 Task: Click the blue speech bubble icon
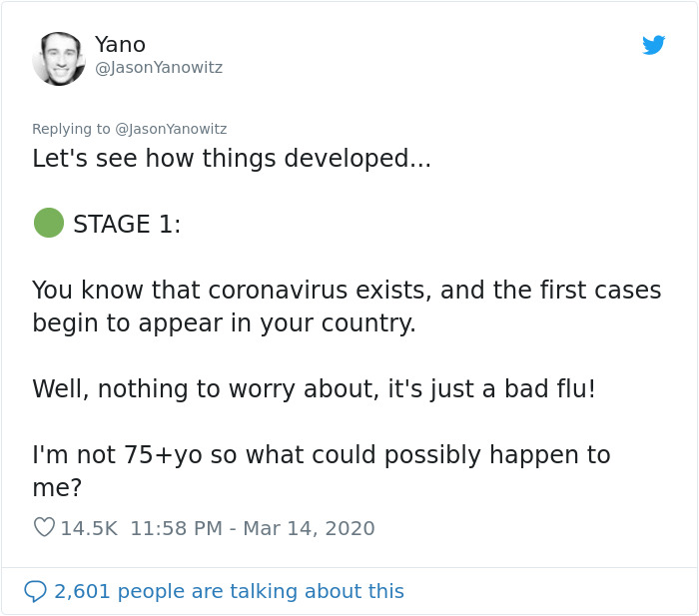click(x=35, y=591)
